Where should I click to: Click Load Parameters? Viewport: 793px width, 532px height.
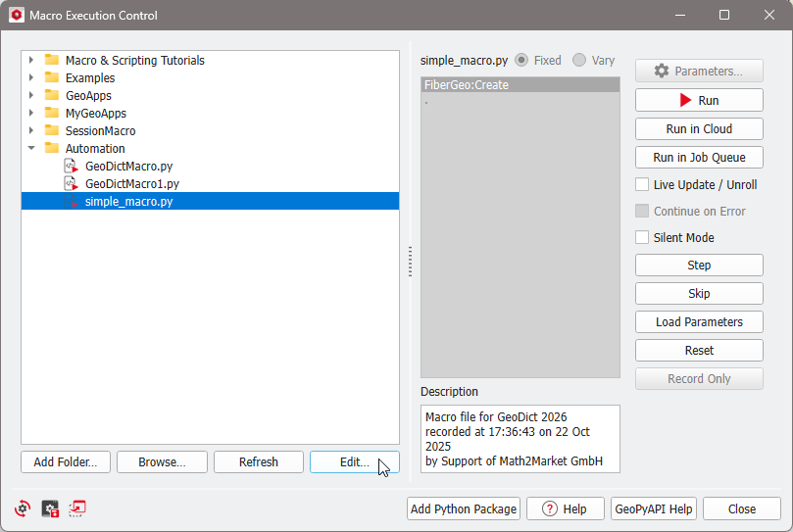click(x=699, y=321)
